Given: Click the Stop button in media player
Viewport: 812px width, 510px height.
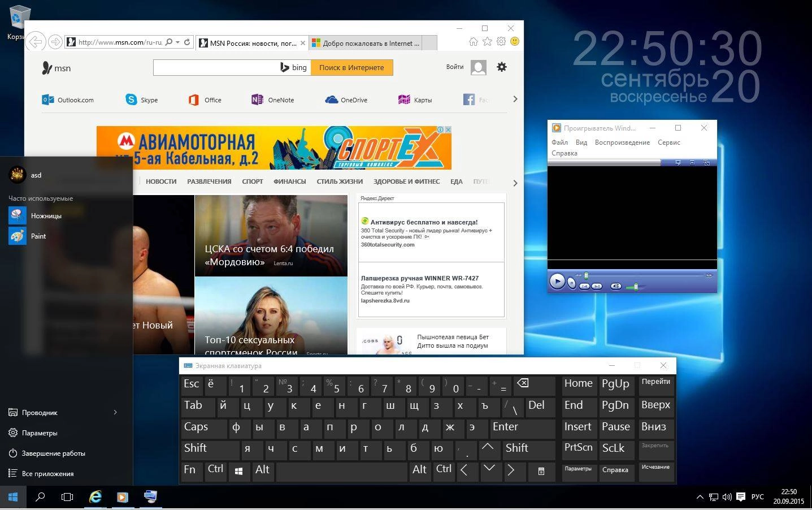Looking at the screenshot, I should tap(572, 283).
